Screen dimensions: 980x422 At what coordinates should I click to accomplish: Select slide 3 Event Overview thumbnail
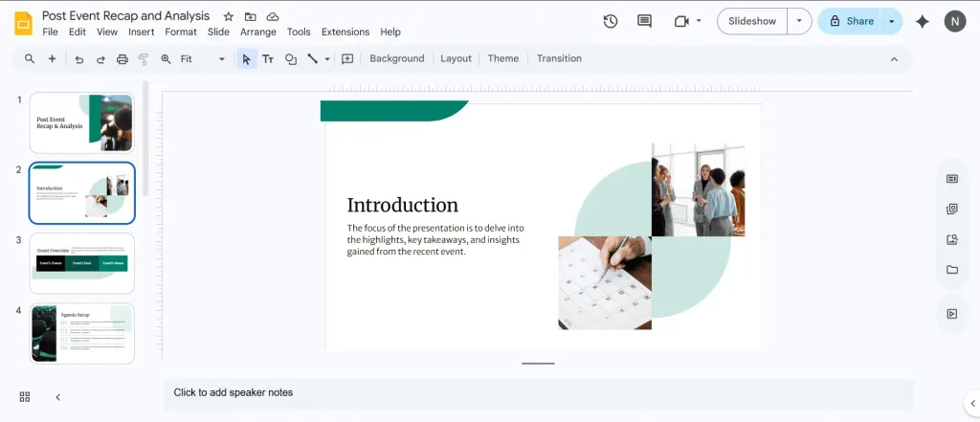[x=82, y=263]
